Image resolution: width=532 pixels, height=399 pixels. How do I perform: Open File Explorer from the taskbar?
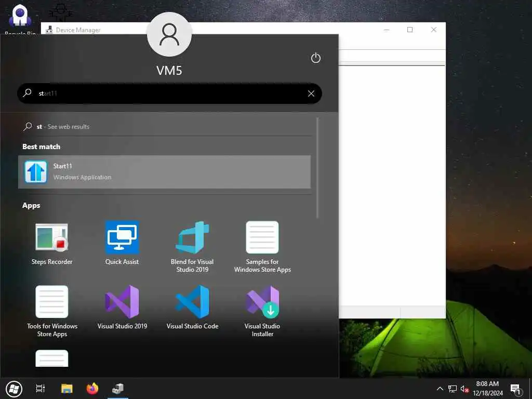tap(67, 389)
